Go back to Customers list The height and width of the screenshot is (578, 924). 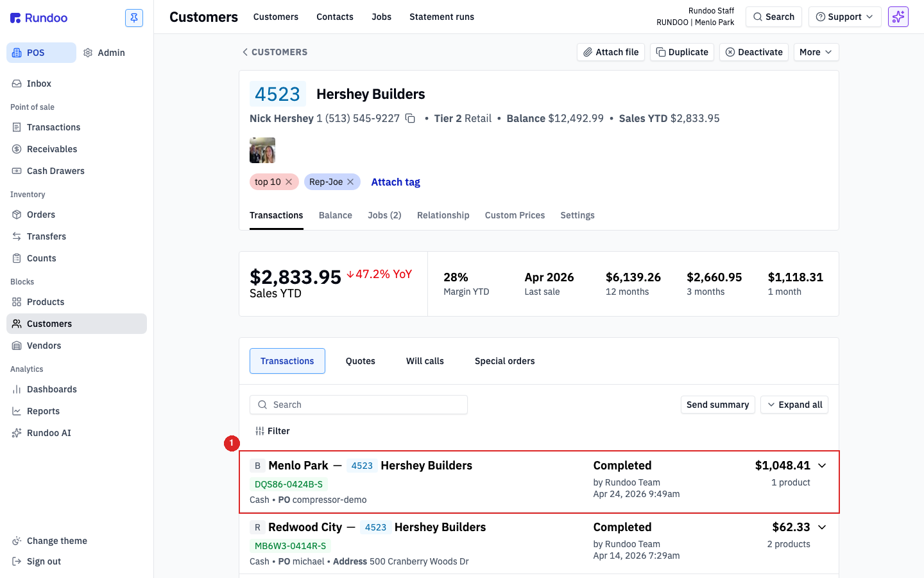pos(275,52)
